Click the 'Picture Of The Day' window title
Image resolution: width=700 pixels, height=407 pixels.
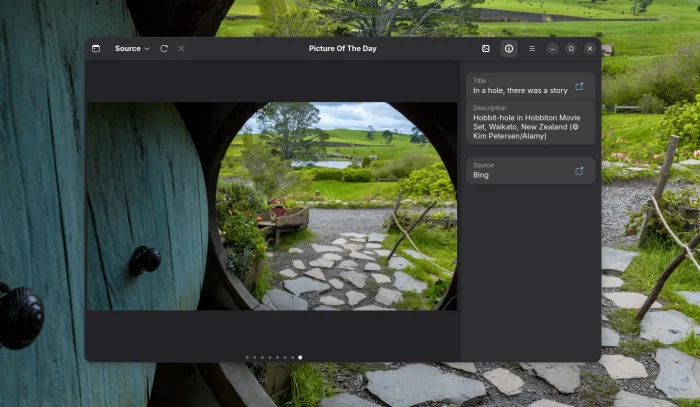tap(342, 49)
